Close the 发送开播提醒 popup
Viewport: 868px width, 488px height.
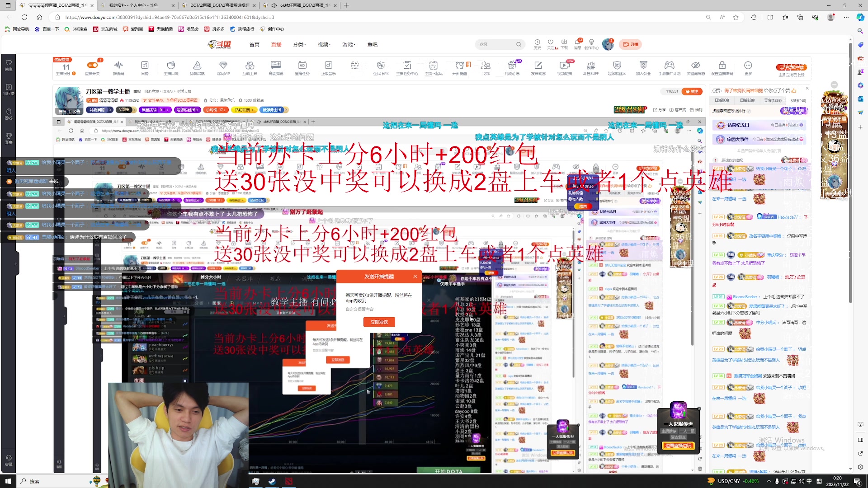pyautogui.click(x=415, y=276)
